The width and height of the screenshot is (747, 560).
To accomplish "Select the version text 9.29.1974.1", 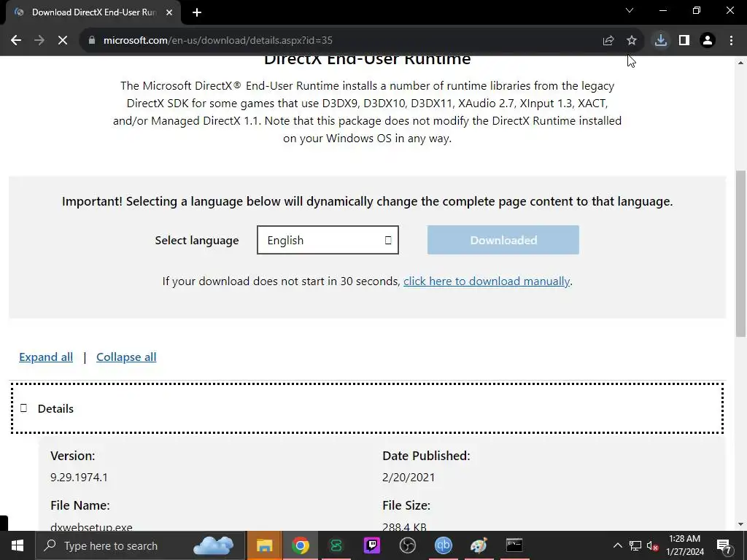I will coord(79,477).
